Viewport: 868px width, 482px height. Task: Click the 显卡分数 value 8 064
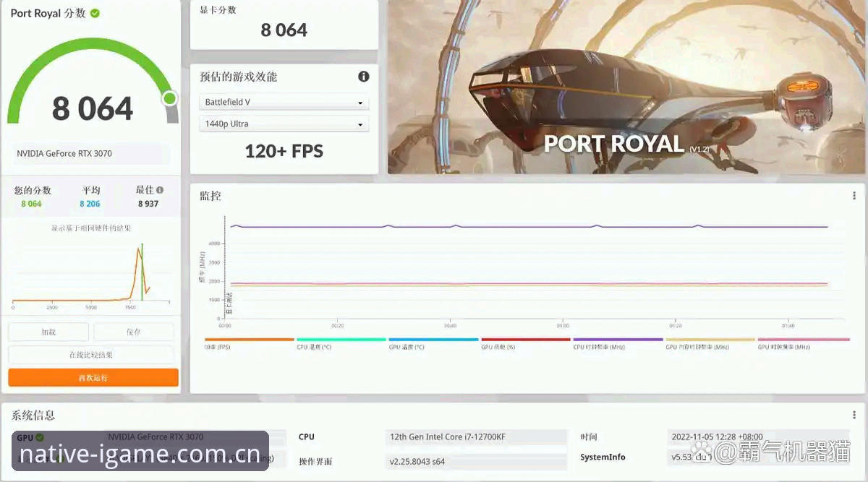[284, 30]
